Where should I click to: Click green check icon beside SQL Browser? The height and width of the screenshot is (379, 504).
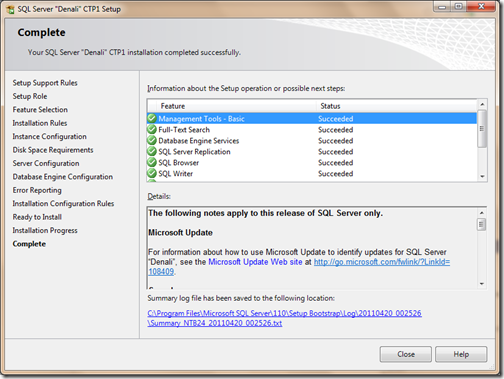(x=152, y=162)
